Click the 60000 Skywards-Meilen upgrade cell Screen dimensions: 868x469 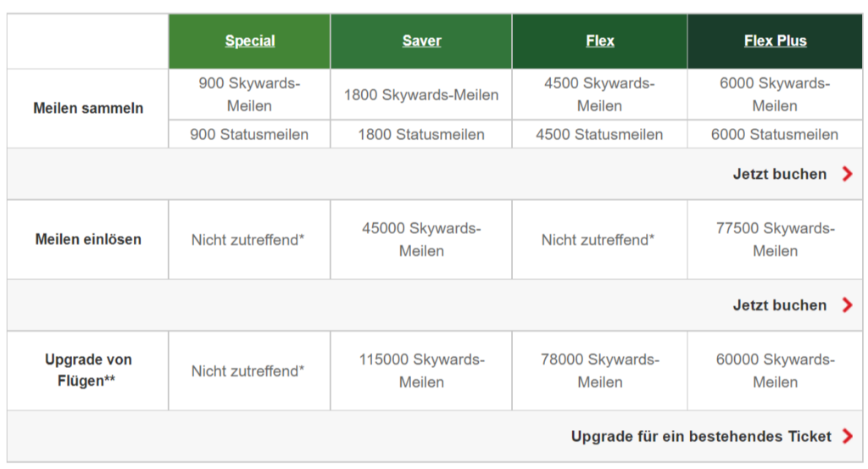tap(775, 371)
